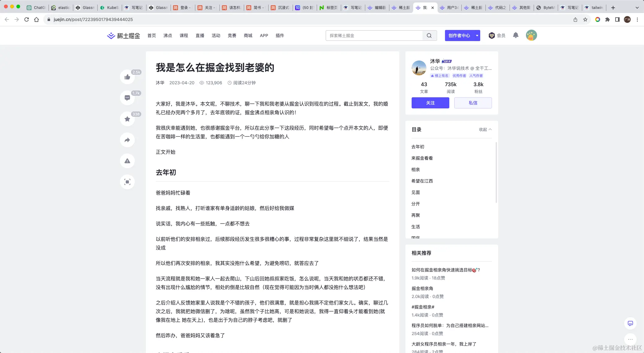
Task: Click the table of contents scrollbar
Action: 496,172
